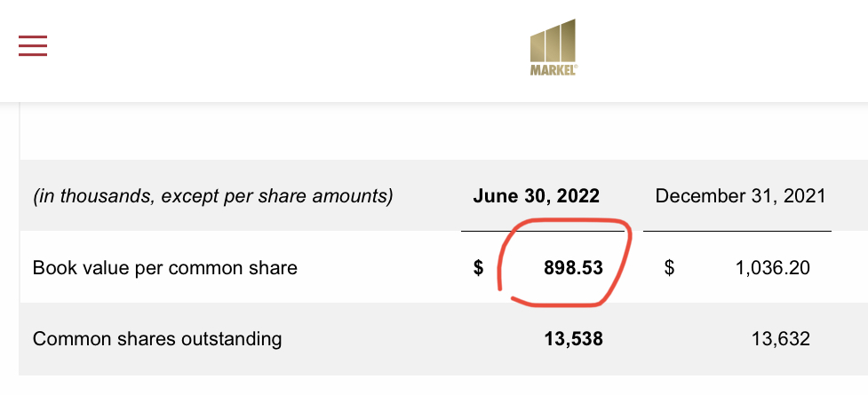
Task: Click the Book value per common share label
Action: tap(165, 268)
